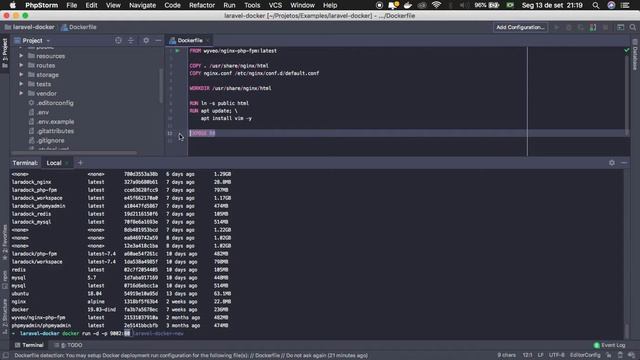640x360 pixels.
Task: Open the Tools menu
Action: (x=252, y=5)
